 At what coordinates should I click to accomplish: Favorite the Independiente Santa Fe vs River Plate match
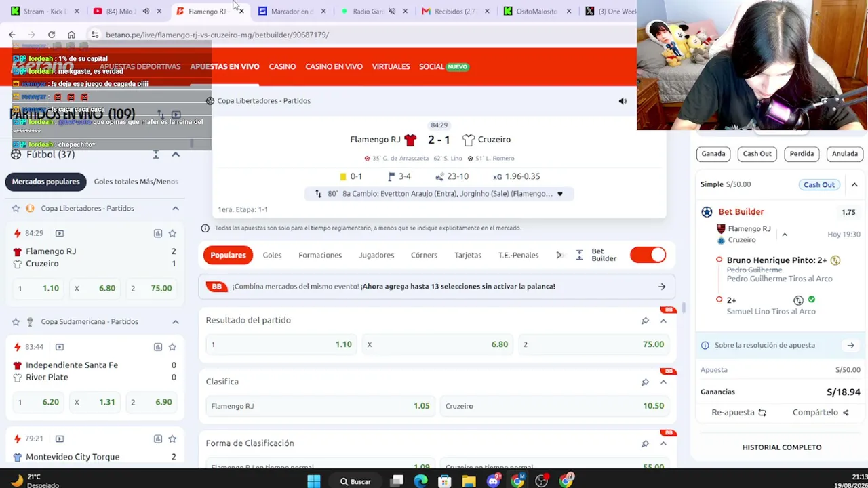pyautogui.click(x=172, y=347)
